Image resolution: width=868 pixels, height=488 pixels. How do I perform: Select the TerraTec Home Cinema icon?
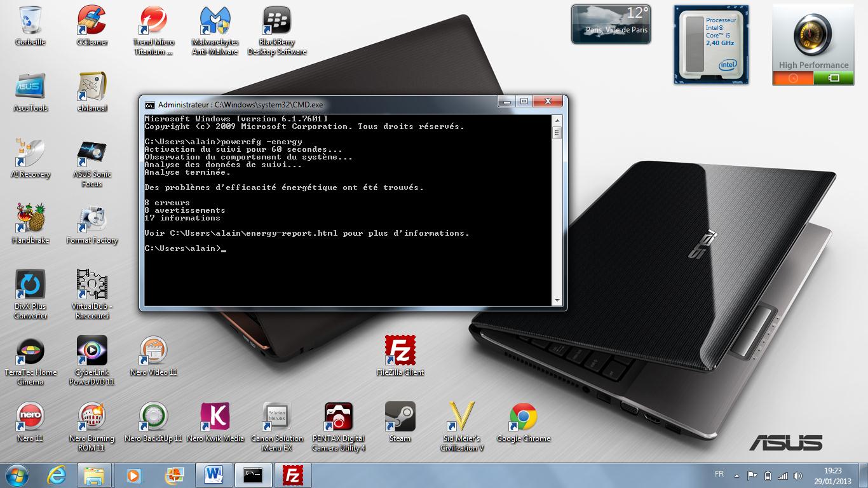31,361
